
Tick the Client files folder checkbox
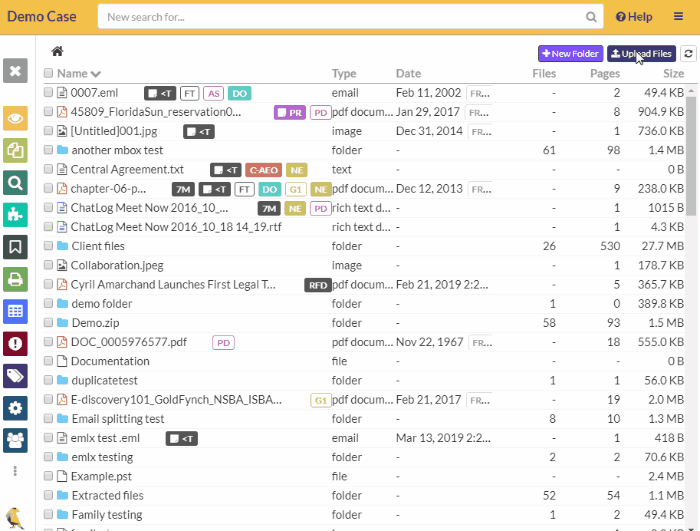click(48, 246)
